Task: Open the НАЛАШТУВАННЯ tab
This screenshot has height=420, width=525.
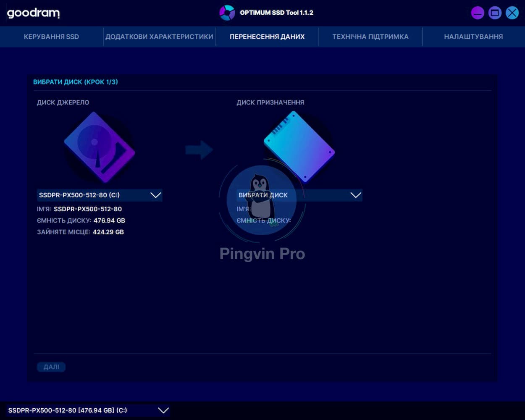Action: [473, 37]
